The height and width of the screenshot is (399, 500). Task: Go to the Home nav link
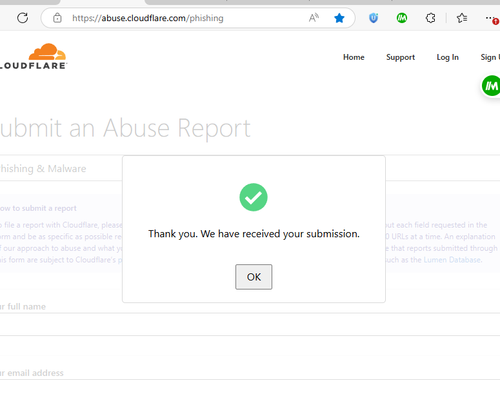[354, 57]
